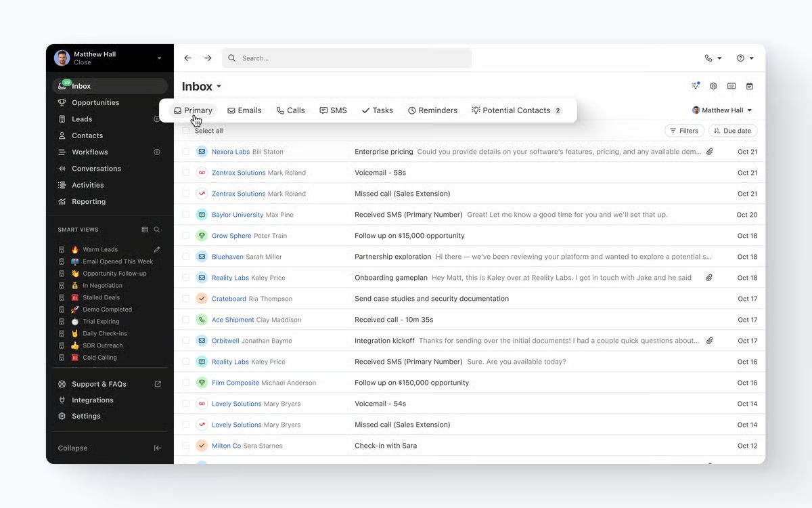
Task: Open the Zentrax Solutions lead link for the Voicemail row
Action: click(x=238, y=173)
